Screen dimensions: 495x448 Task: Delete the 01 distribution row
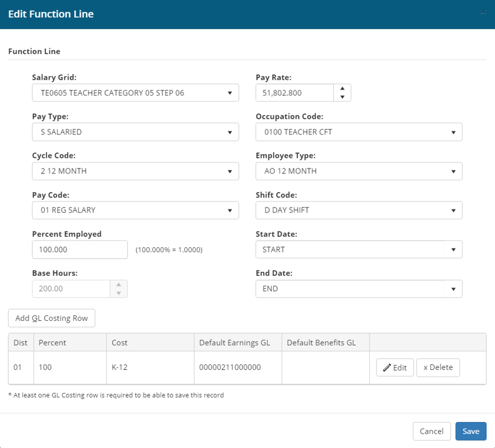(438, 367)
